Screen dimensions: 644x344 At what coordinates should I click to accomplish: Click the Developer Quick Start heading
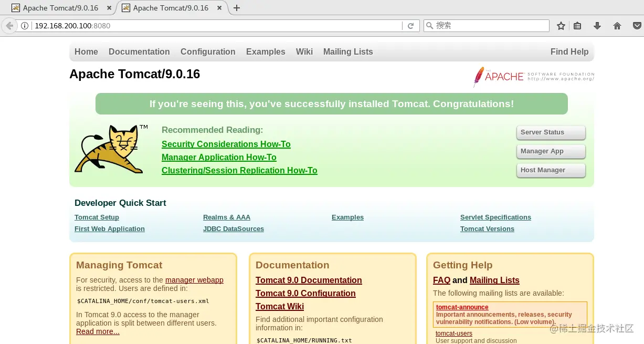pyautogui.click(x=120, y=203)
